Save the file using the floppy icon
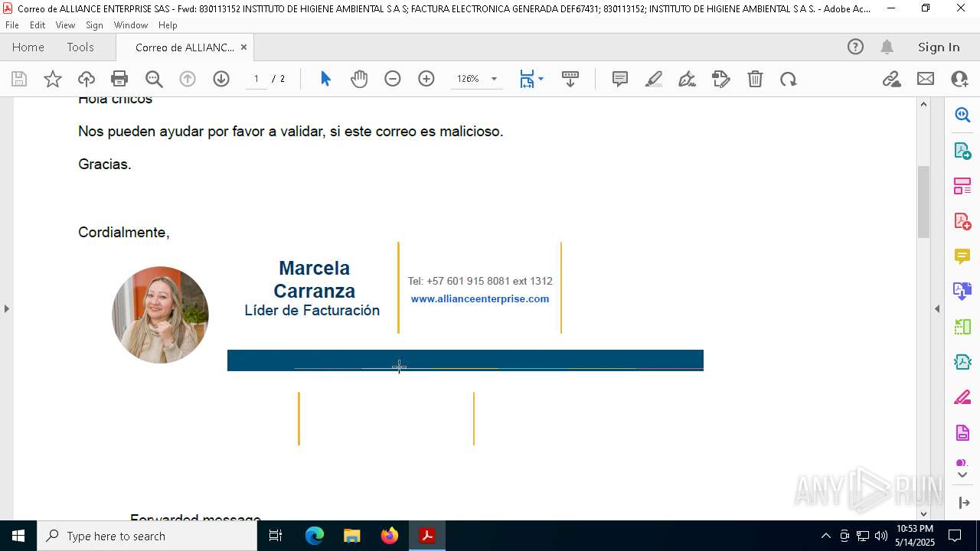 pos(19,79)
